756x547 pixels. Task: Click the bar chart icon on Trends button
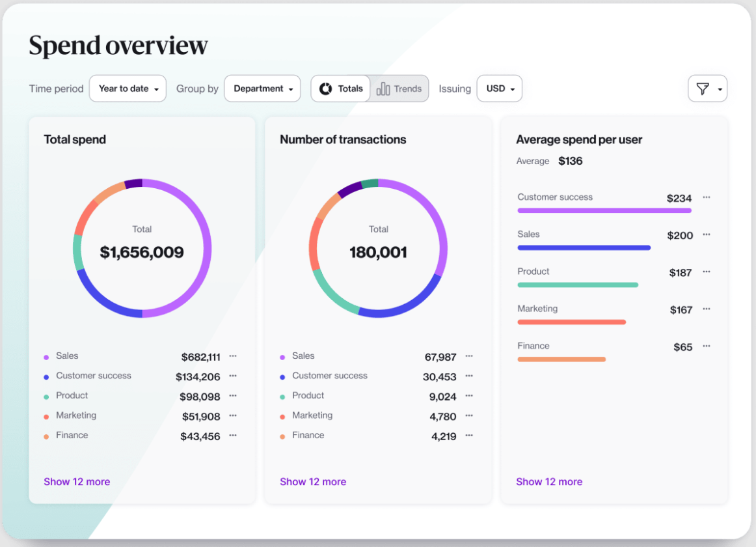[384, 89]
